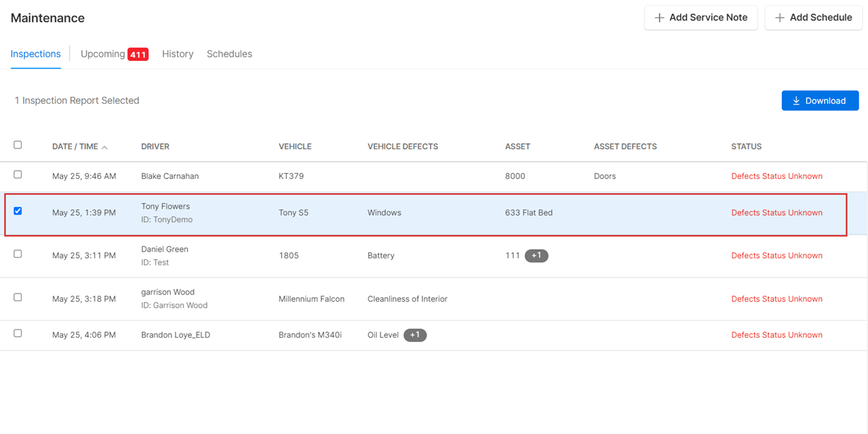
Task: Toggle the select-all header checkbox
Action: click(18, 144)
